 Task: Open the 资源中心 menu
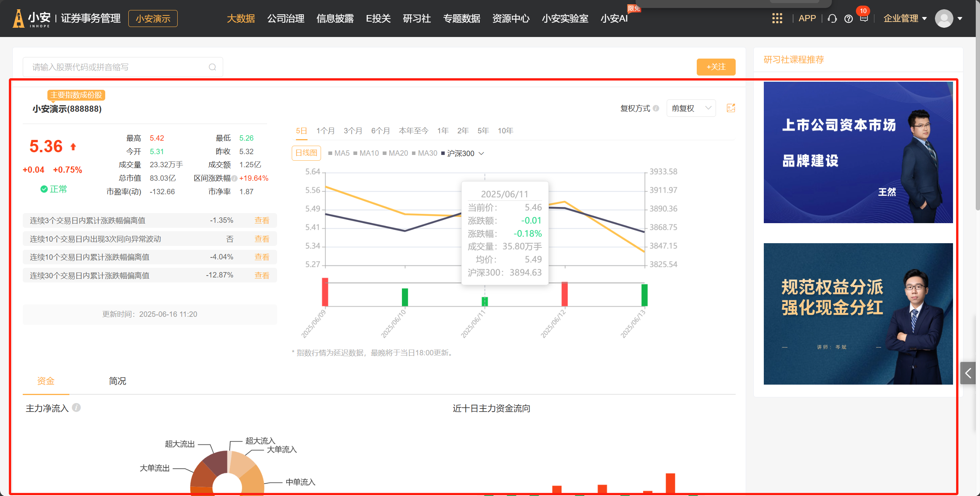pyautogui.click(x=511, y=18)
